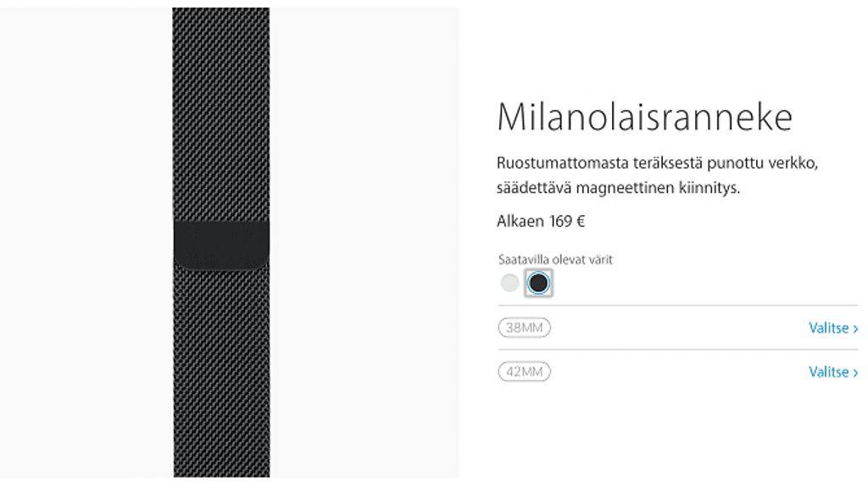Screen dimensions: 868x488
Task: Click the text säädettävä magneettinen kiinnitys
Action: 619,188
